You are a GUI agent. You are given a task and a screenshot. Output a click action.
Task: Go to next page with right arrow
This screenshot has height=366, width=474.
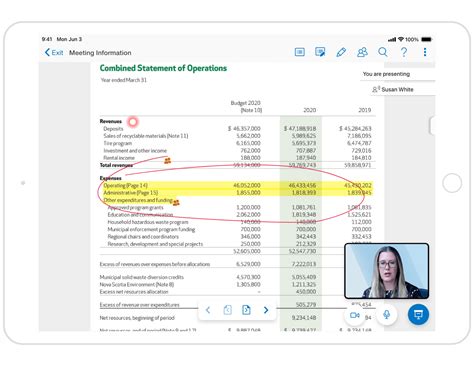coord(266,310)
